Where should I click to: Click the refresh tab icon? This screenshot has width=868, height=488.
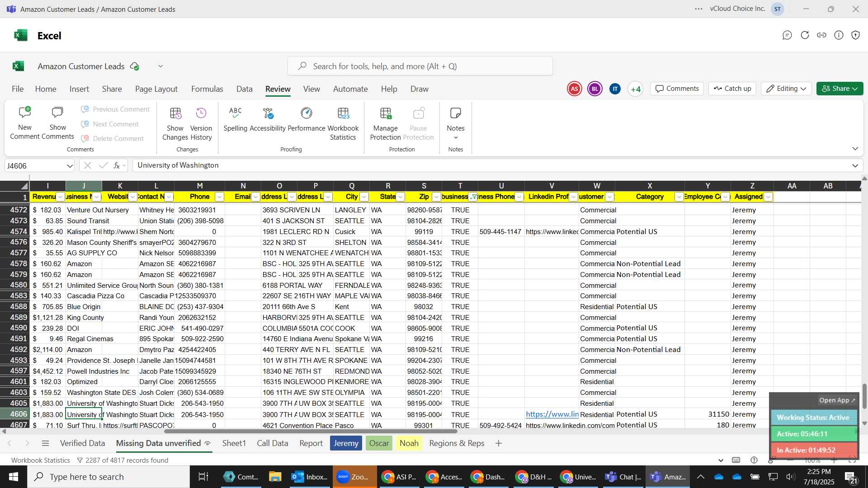tap(805, 35)
